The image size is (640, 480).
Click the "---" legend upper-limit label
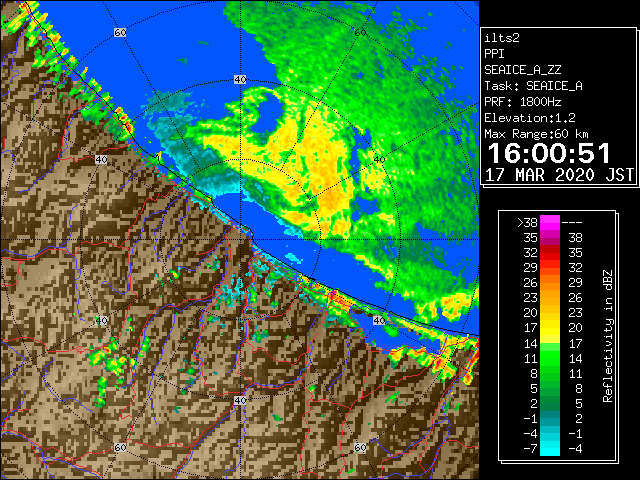click(572, 223)
